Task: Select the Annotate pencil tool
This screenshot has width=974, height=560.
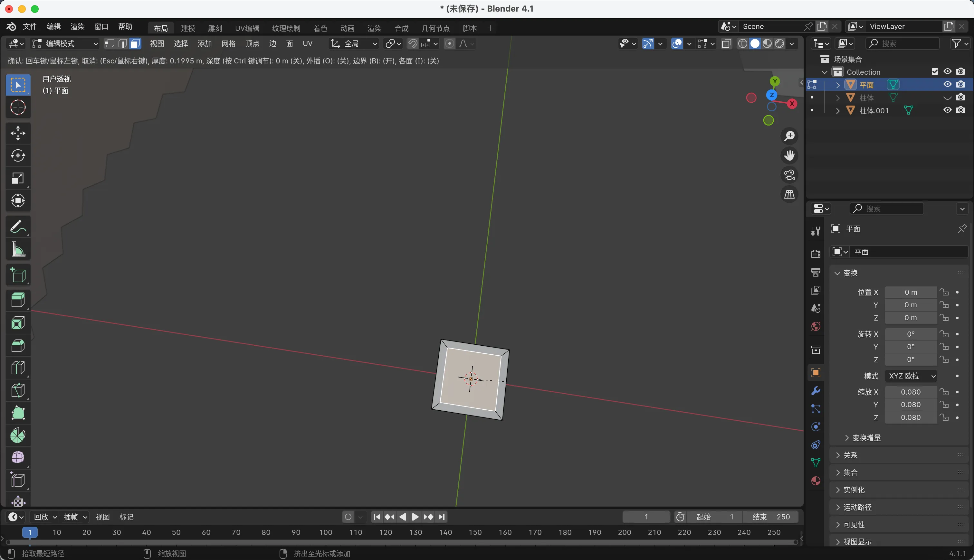Action: pos(18,227)
